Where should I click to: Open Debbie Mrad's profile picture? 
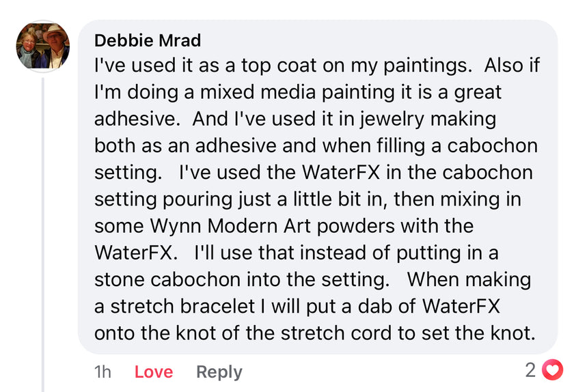click(42, 46)
